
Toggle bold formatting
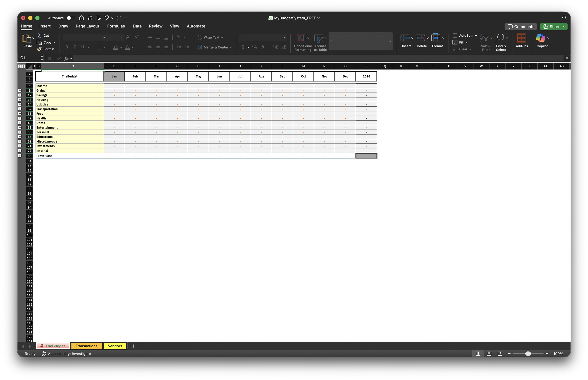[66, 47]
